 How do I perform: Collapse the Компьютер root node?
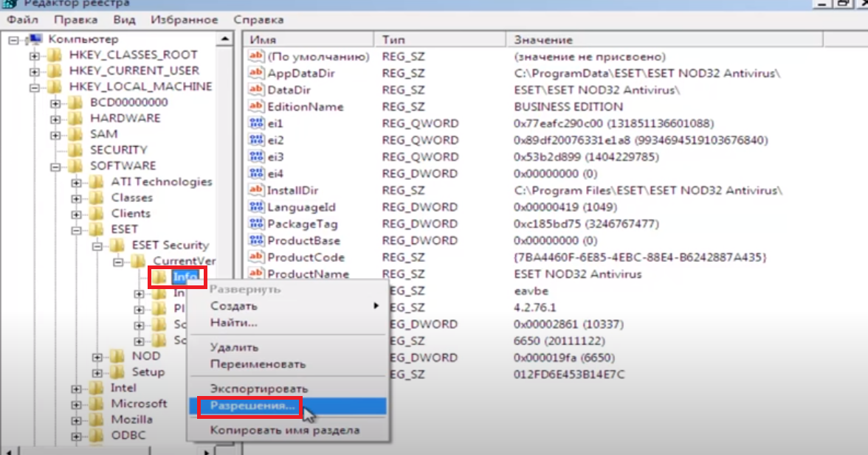tap(14, 40)
